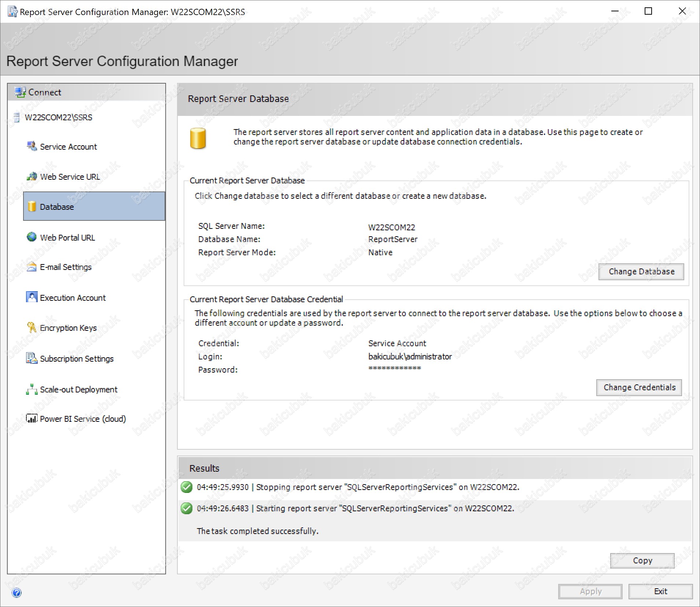The width and height of the screenshot is (700, 607).
Task: Click the Power BI Service chart icon
Action: (32, 418)
